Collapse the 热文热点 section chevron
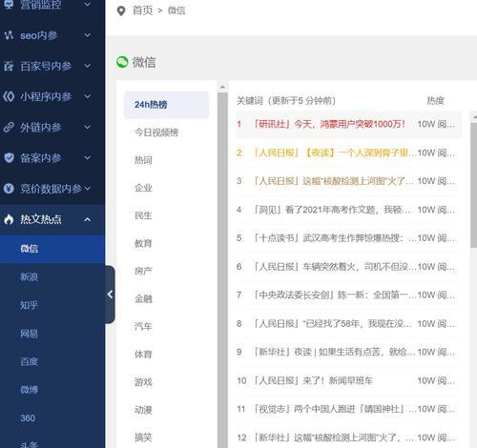 tap(88, 219)
